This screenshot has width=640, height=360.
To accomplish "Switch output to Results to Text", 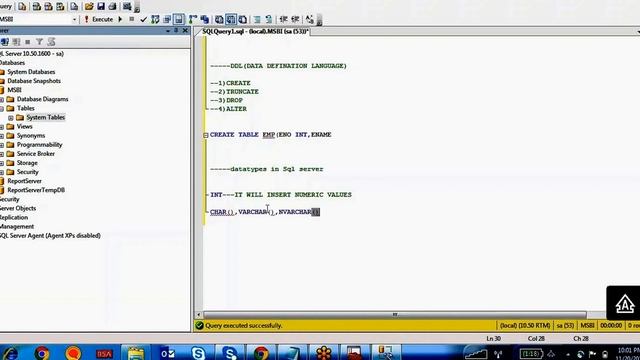I will pos(219,19).
